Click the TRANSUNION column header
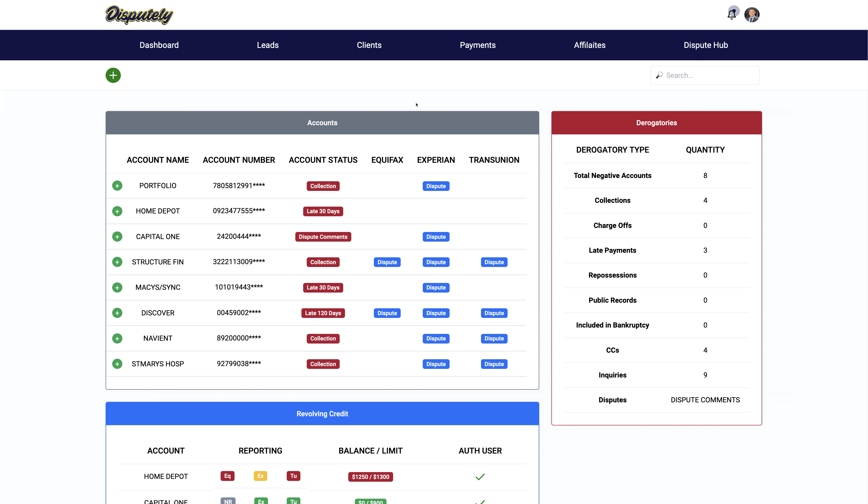Image resolution: width=868 pixels, height=504 pixels. coord(494,160)
